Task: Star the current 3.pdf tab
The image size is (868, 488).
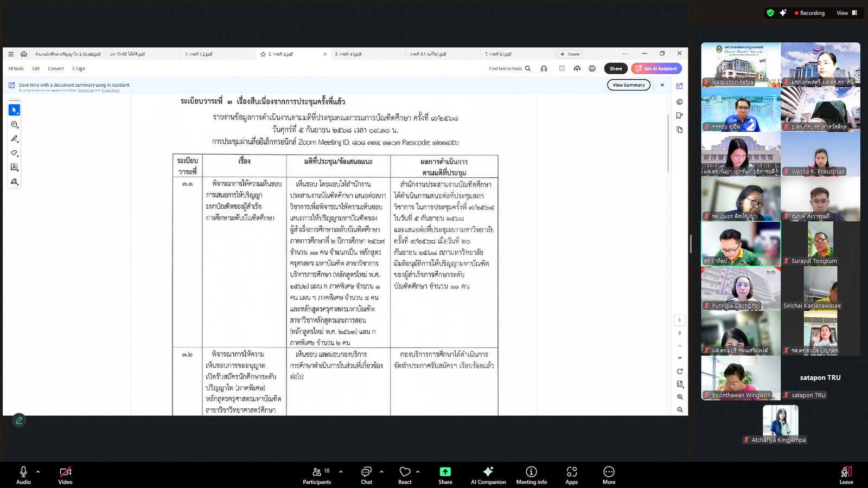Action: [263, 54]
